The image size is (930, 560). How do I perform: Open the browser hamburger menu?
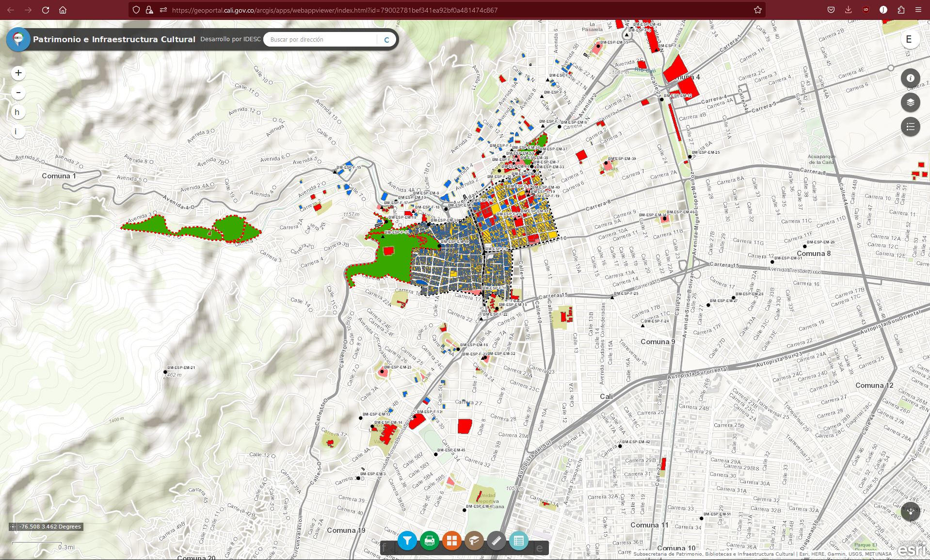point(918,10)
